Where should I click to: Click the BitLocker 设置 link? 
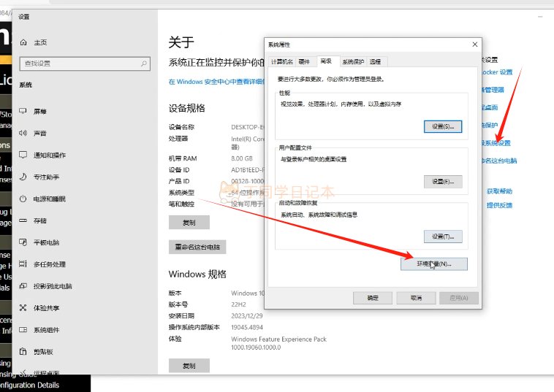coord(497,72)
